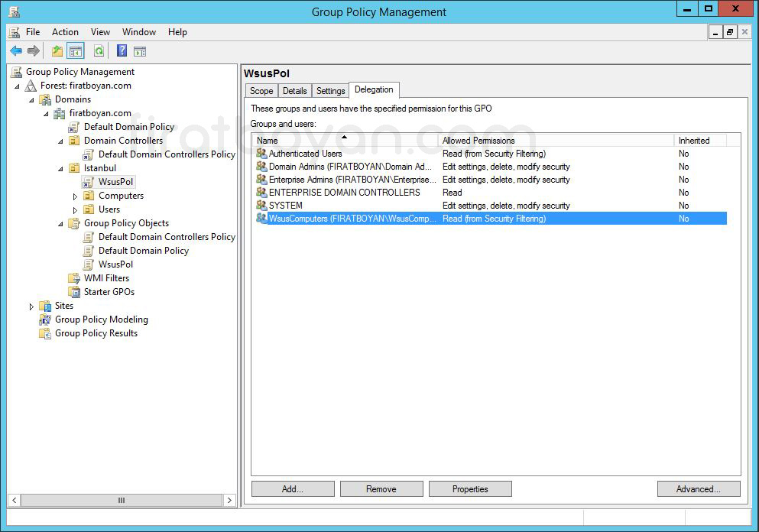759x532 pixels.
Task: Click the tree pane scrollbar left arrow
Action: [x=15, y=500]
